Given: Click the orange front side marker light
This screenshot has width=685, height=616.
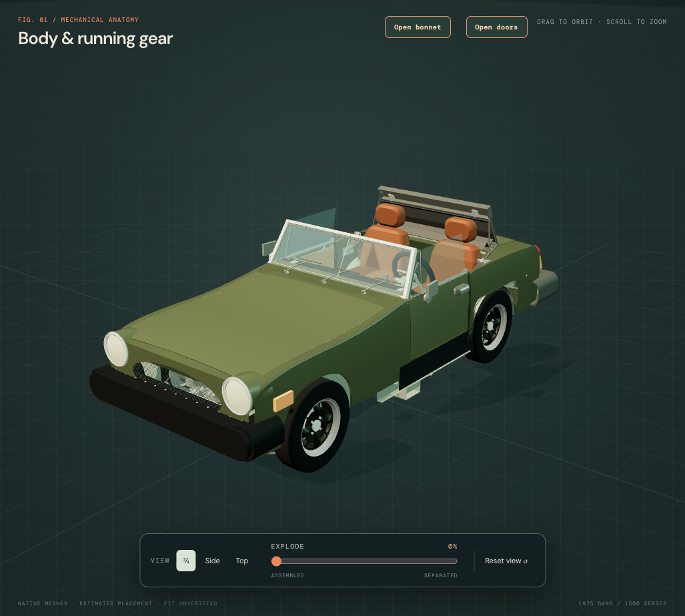Looking at the screenshot, I should coord(283,401).
